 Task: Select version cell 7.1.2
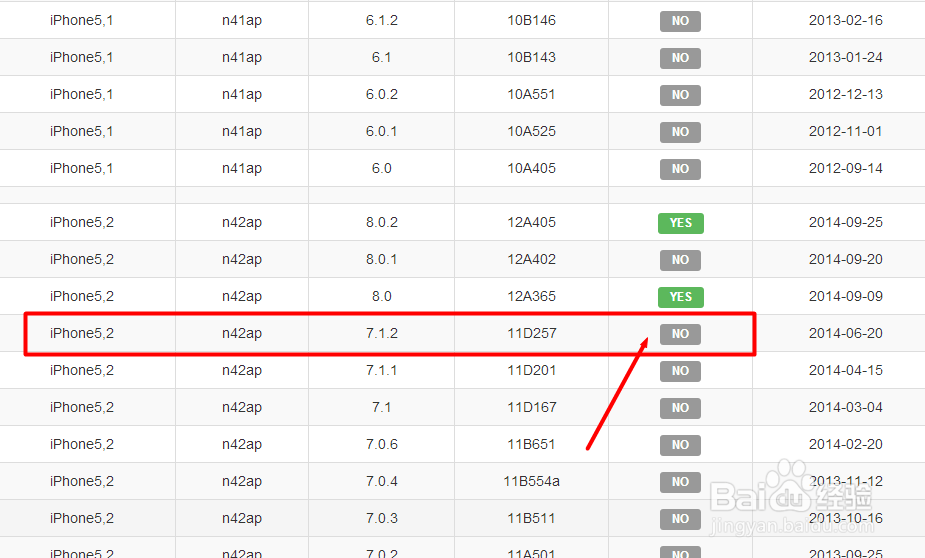coord(382,333)
